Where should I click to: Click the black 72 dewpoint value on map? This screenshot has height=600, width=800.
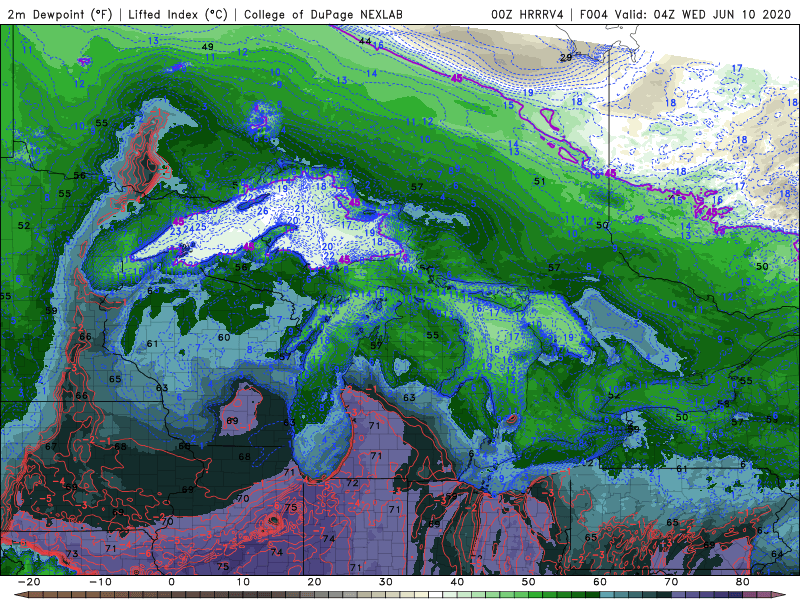pyautogui.click(x=353, y=483)
